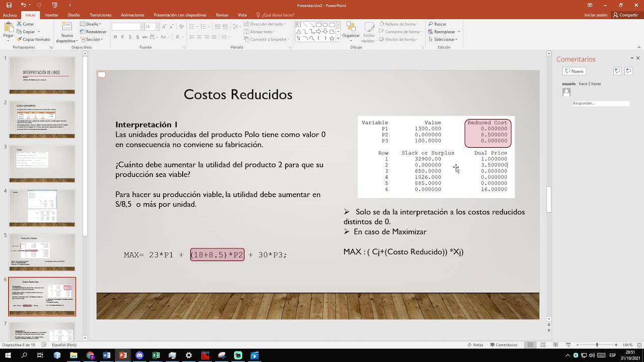Select slide 3 thumbnail

tap(42, 163)
